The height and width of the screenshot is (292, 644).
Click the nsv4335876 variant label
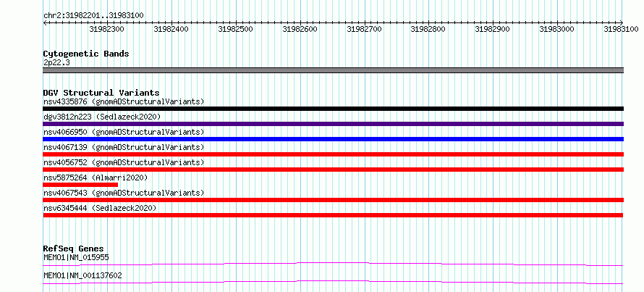124,101
